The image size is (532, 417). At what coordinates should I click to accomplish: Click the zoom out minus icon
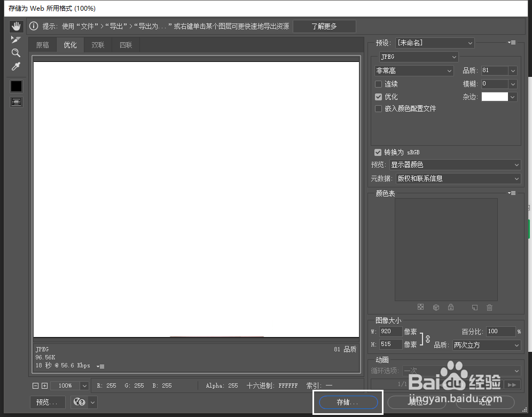click(x=35, y=385)
